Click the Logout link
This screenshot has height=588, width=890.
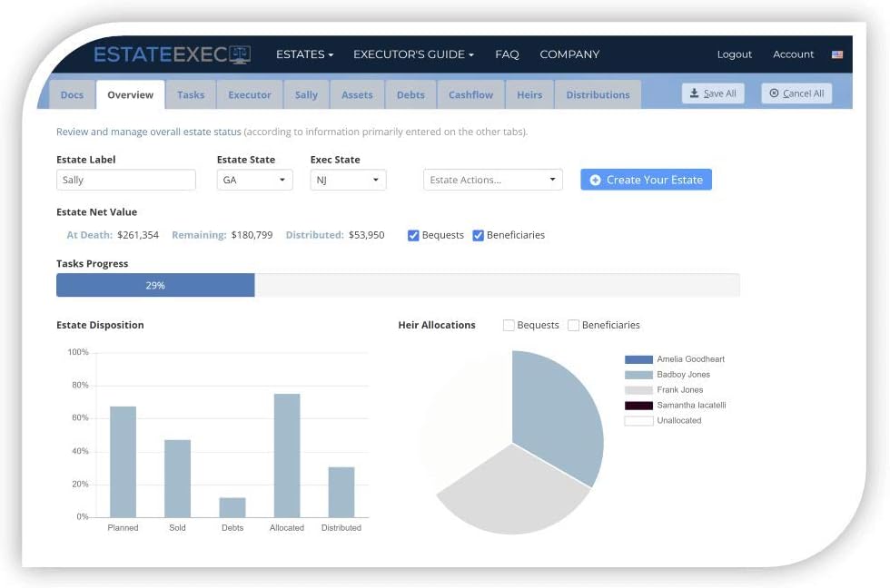[734, 54]
